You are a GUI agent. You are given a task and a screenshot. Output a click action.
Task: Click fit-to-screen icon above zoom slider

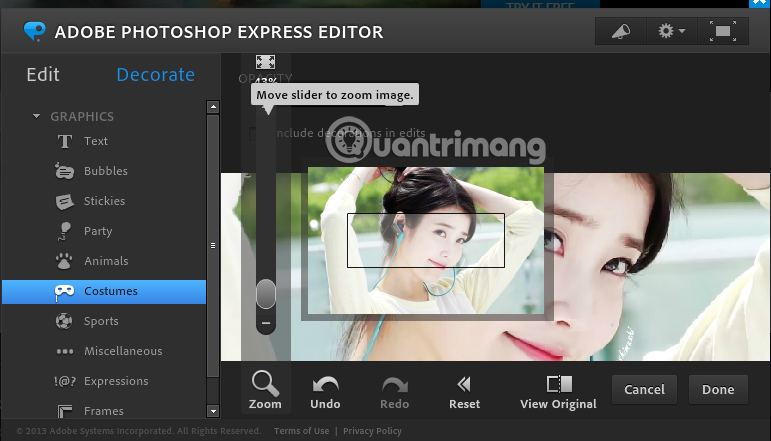tap(266, 62)
